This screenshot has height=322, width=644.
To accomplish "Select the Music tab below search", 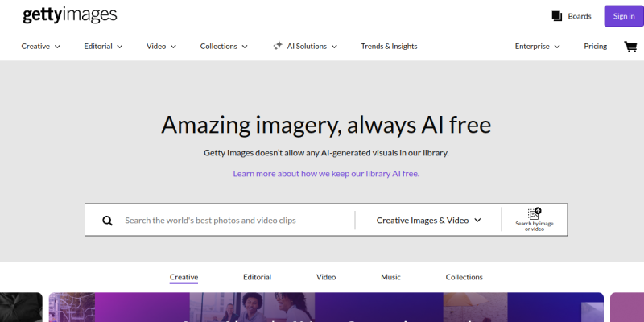I will [x=390, y=277].
